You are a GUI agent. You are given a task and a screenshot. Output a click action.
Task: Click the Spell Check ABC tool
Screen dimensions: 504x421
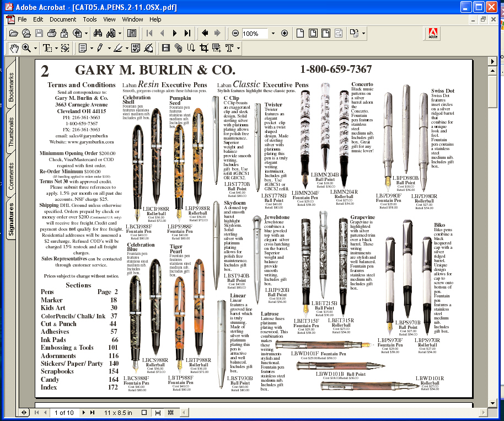click(135, 48)
